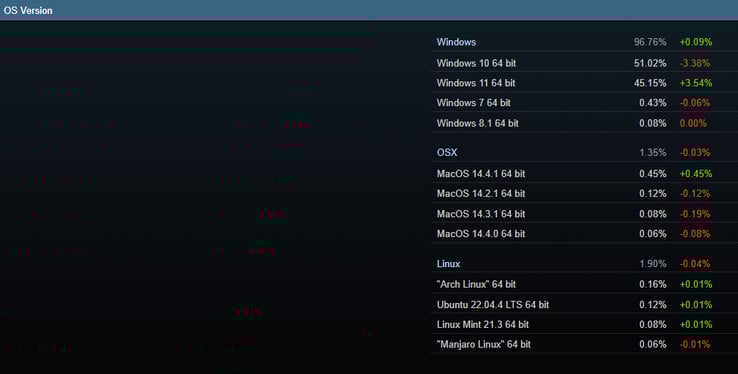
Task: Select the Windows 11 64 bit row
Action: [x=584, y=83]
